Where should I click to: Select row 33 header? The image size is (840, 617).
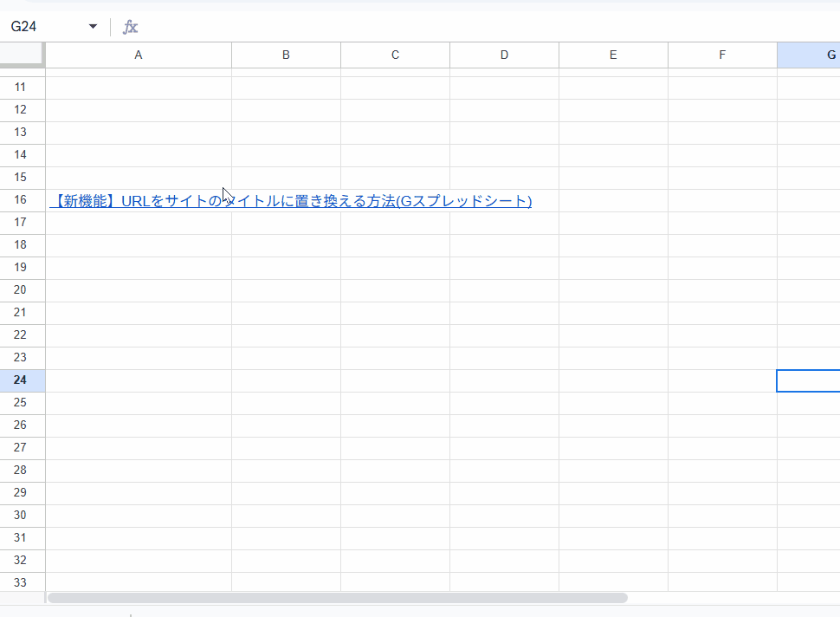(22, 582)
